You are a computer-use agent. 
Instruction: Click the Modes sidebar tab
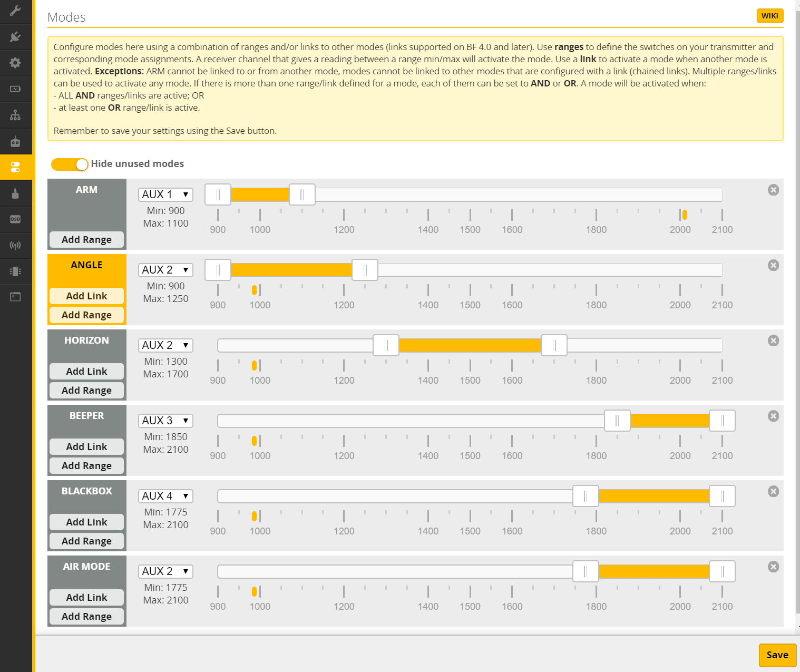coord(15,168)
